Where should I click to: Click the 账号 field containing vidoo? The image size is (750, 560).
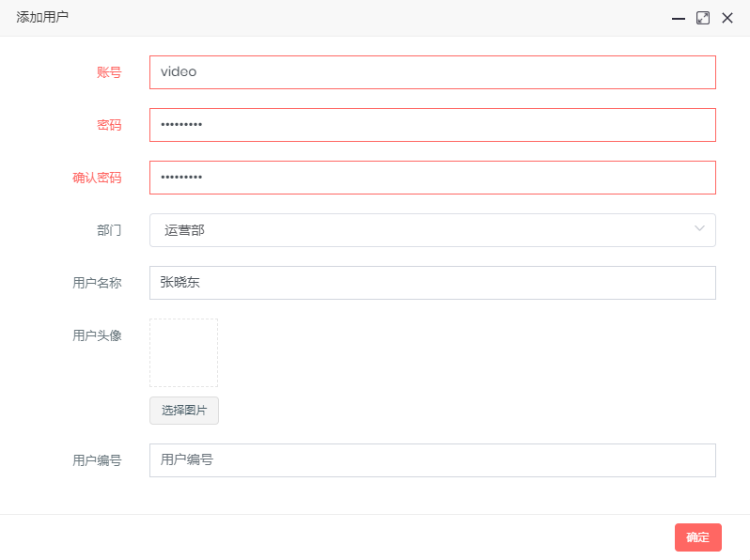coord(432,72)
